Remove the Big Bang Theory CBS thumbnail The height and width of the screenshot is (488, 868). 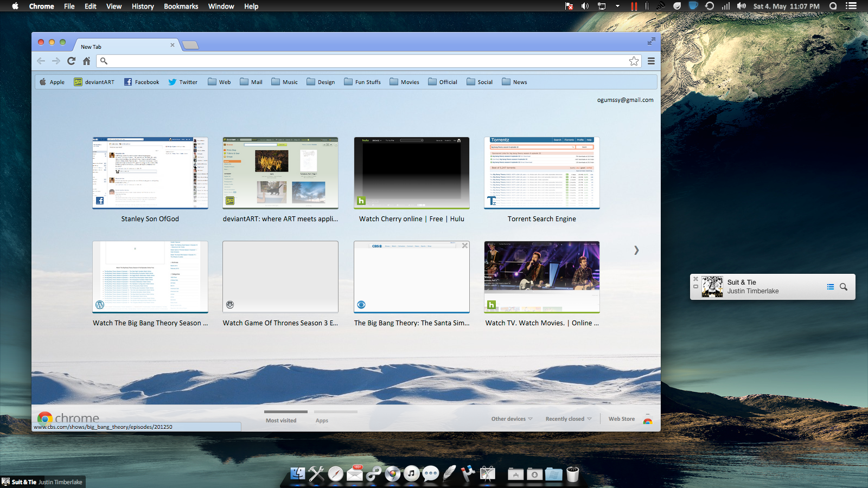(464, 246)
